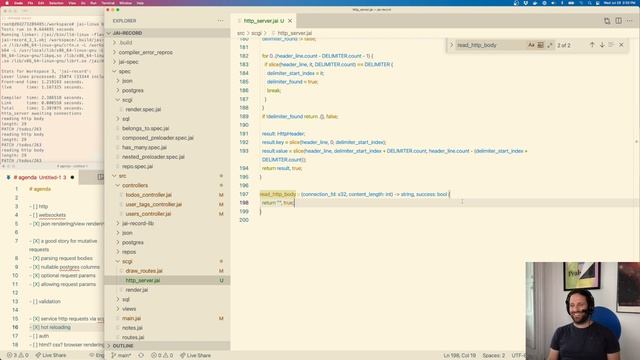Open changes icon in editor title bar
Image resolution: width=640 pixels, height=360 pixels.
click(x=607, y=21)
